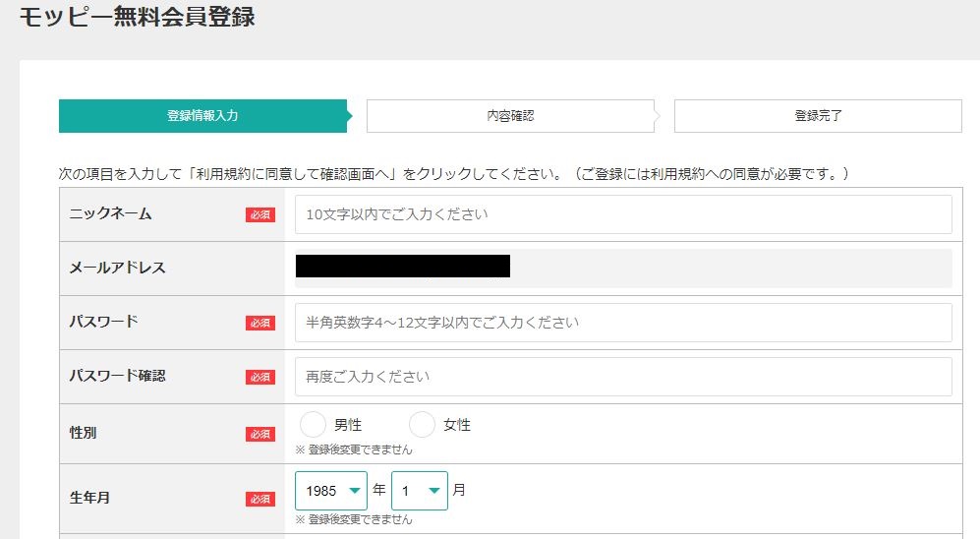Screen dimensions: 980x539
Task: Open the birth year dropdown showing 1985
Action: [x=330, y=491]
